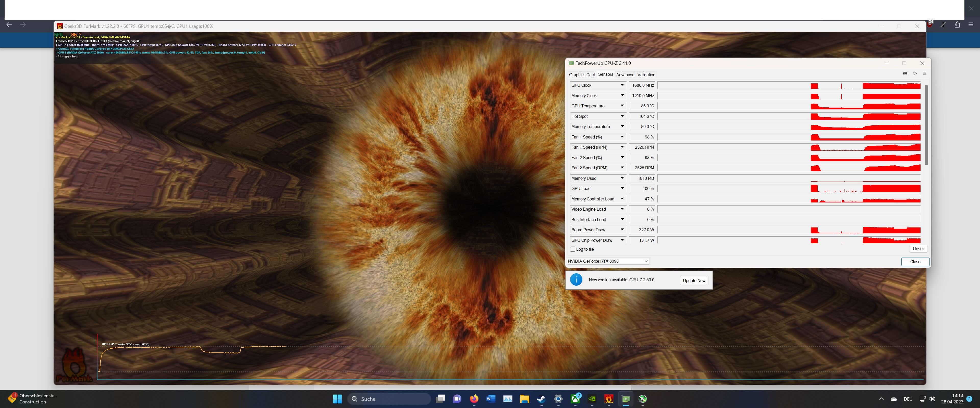Image resolution: width=980 pixels, height=408 pixels.
Task: Click the OneDrive cloud tray icon
Action: [x=894, y=399]
